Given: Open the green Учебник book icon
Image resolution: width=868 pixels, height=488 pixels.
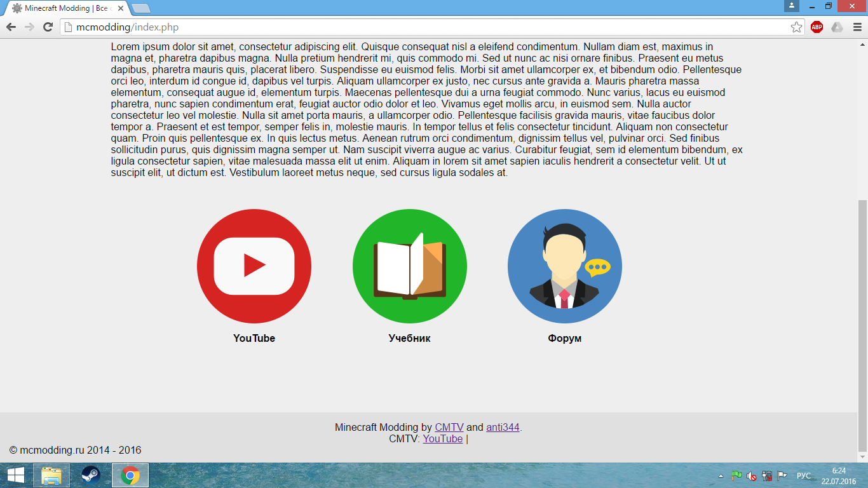Looking at the screenshot, I should 410,266.
